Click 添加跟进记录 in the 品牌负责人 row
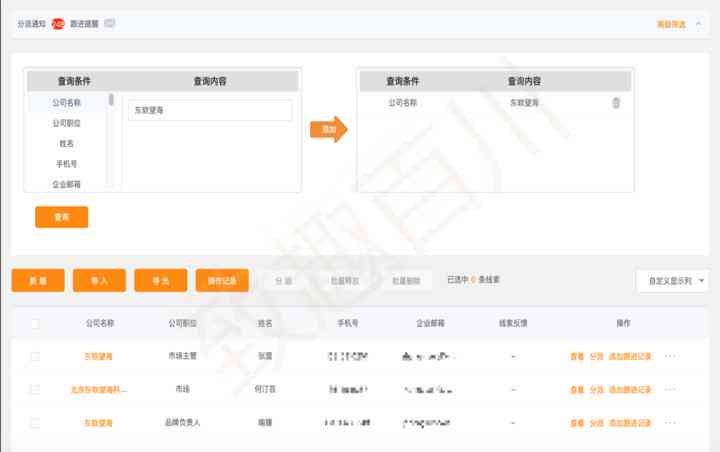 click(630, 423)
